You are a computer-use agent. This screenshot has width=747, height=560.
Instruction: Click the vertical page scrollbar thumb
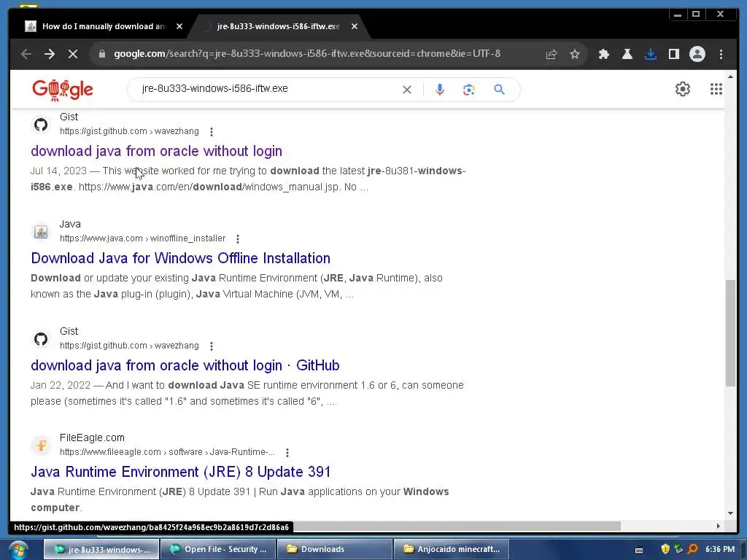pos(730,333)
